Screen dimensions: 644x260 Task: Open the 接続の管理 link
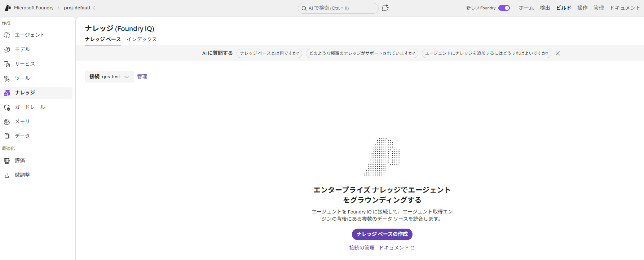coord(362,248)
